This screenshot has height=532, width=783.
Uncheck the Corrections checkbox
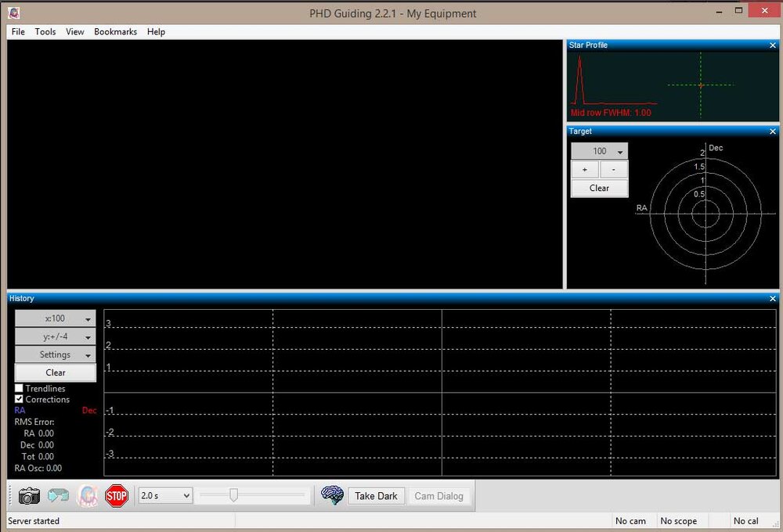[20, 399]
